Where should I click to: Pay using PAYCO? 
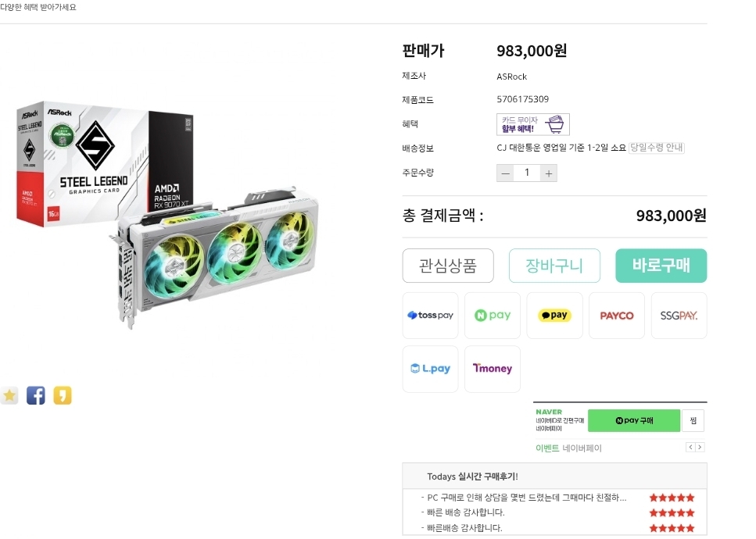click(x=617, y=316)
